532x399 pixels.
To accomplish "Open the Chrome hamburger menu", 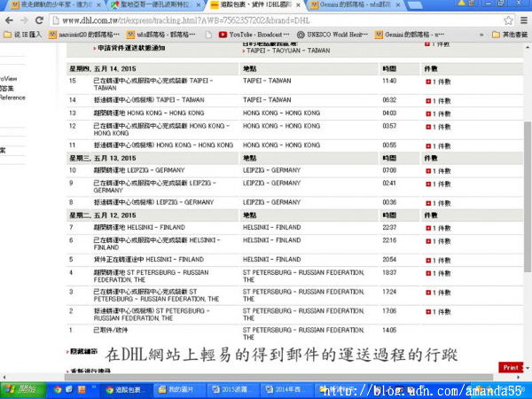I will 524,20.
